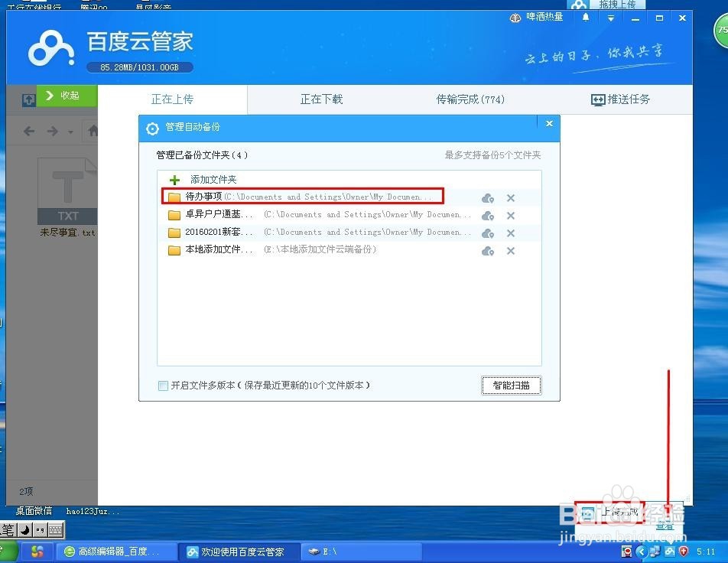Toggle cloud backup for 待办事项 folder

point(488,197)
